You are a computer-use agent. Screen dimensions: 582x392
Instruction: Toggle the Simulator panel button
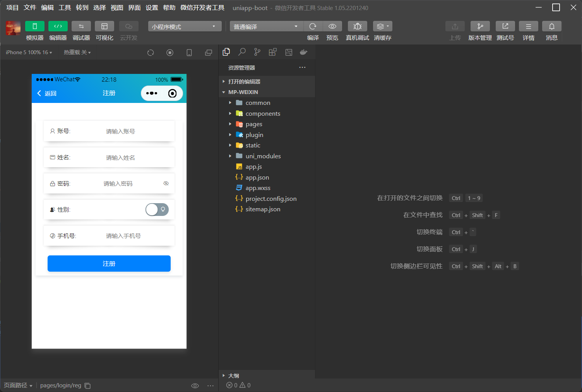pyautogui.click(x=35, y=26)
